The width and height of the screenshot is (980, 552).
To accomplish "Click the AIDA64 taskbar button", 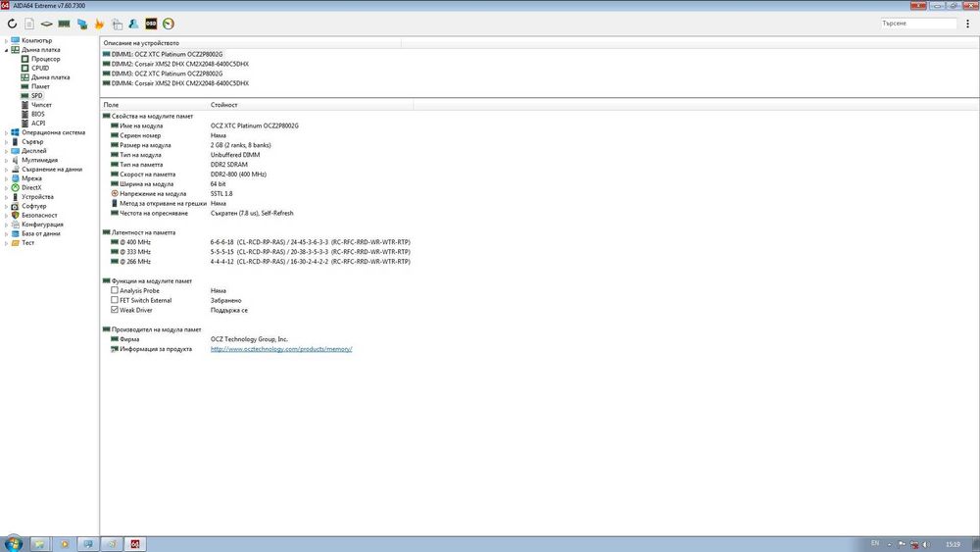I will (x=135, y=544).
